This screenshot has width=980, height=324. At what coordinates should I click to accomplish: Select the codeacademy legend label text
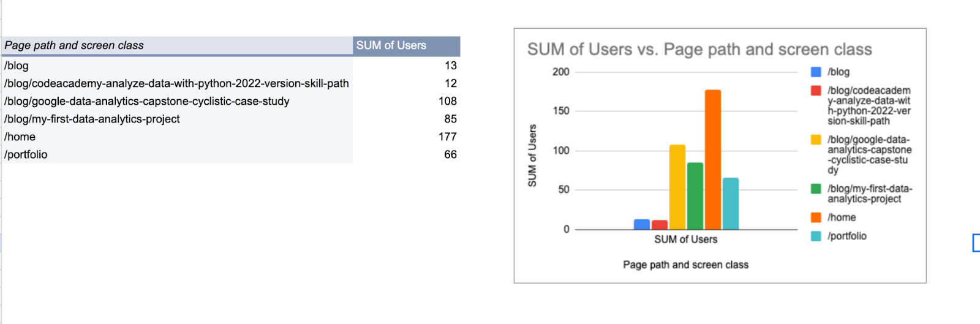coord(869,106)
